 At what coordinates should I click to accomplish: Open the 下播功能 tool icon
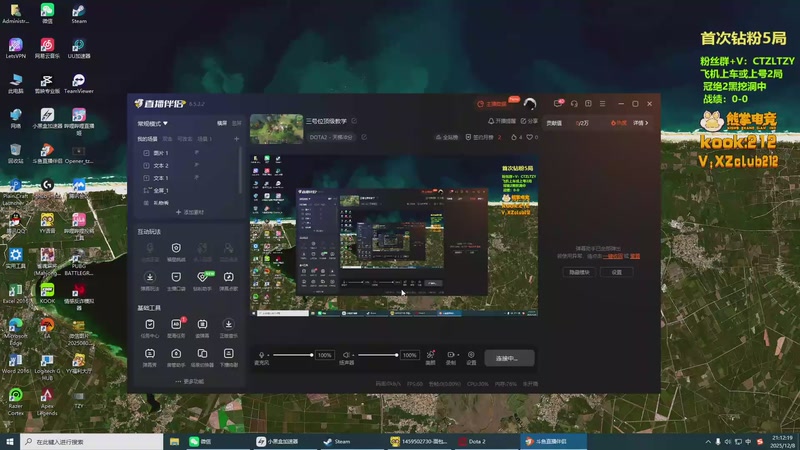[x=229, y=354]
